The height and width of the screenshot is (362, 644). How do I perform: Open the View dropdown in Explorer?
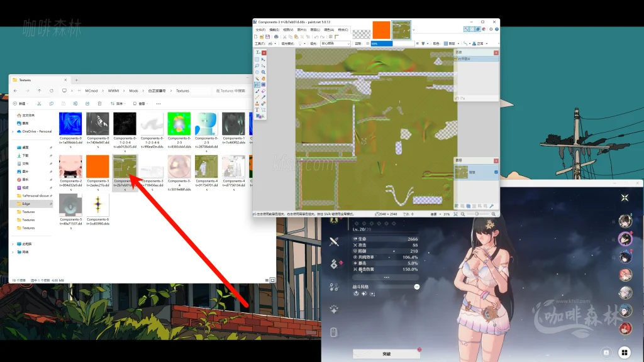pos(140,104)
